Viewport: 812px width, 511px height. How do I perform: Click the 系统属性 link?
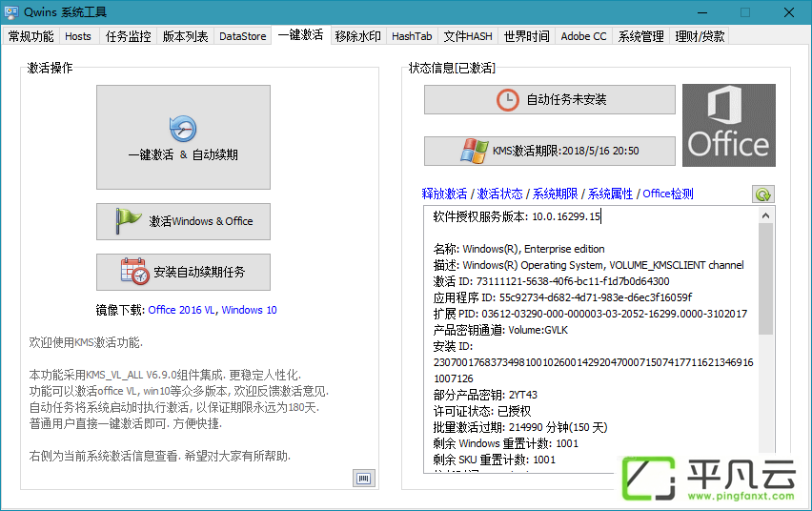click(x=610, y=194)
